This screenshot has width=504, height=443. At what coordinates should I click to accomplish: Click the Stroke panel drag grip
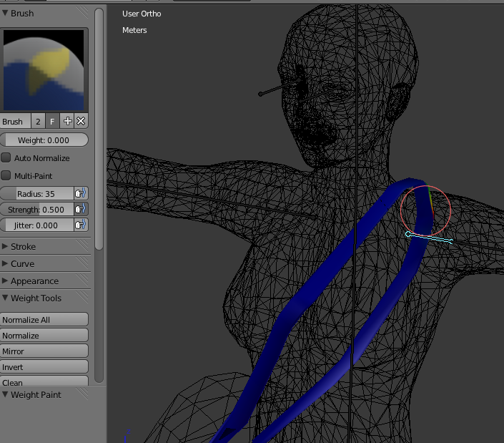click(x=83, y=246)
